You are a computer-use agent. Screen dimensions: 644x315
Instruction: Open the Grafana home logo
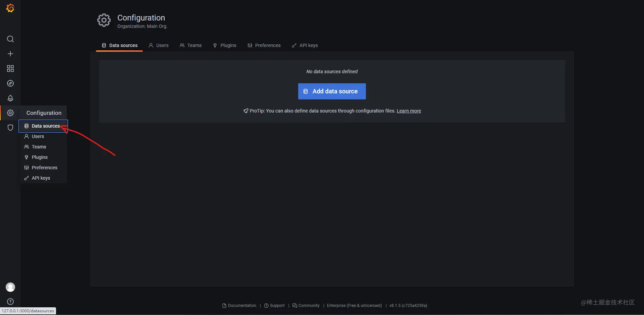point(10,8)
